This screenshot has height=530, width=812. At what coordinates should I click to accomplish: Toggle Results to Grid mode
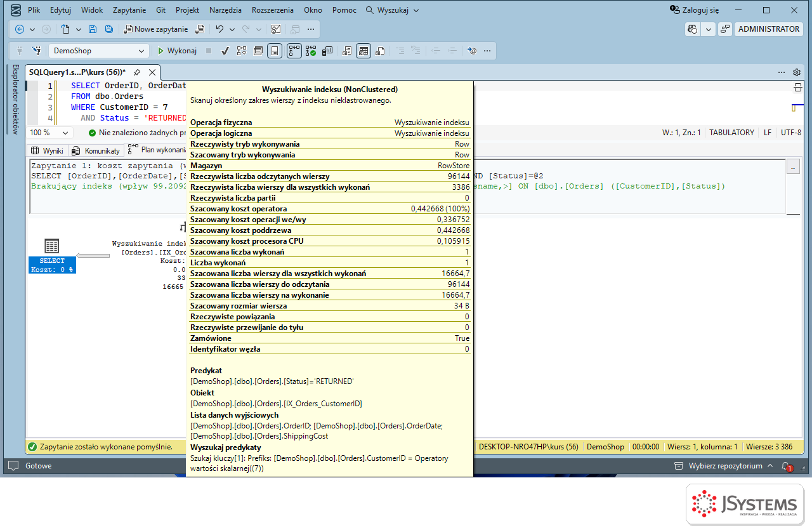point(363,51)
